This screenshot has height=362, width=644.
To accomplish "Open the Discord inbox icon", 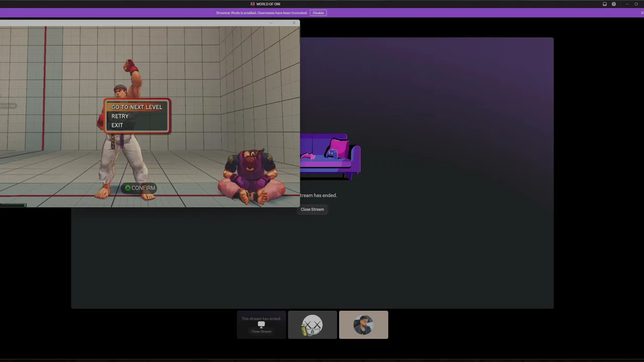I will click(x=604, y=4).
